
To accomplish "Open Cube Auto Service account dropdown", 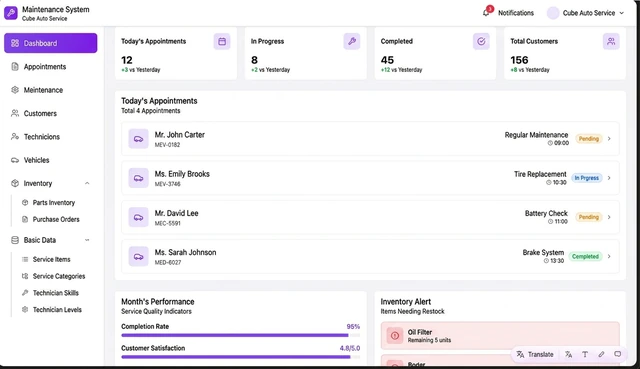I will (622, 13).
